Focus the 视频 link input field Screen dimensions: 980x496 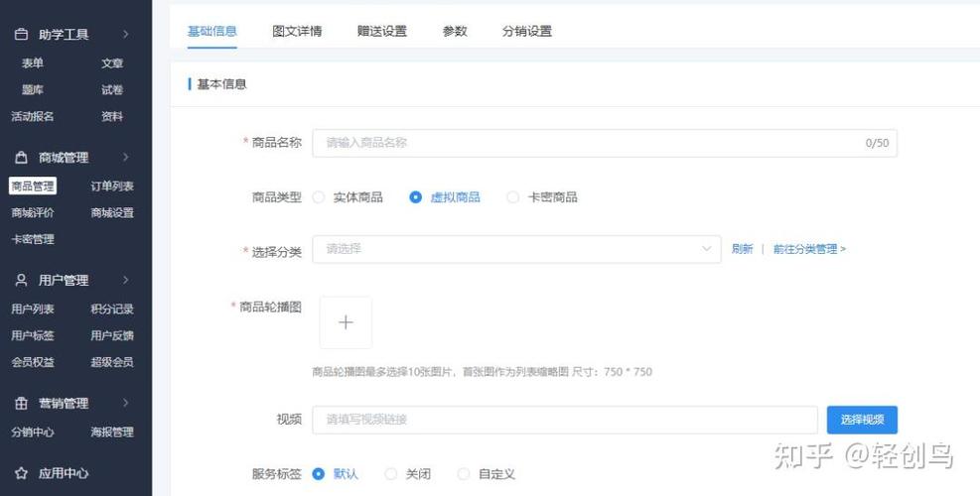coord(565,420)
